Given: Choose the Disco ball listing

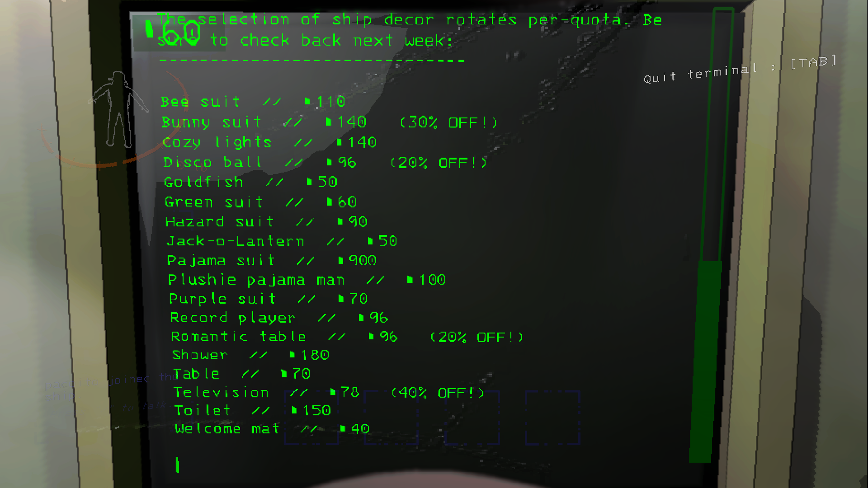Looking at the screenshot, I should click(x=325, y=162).
